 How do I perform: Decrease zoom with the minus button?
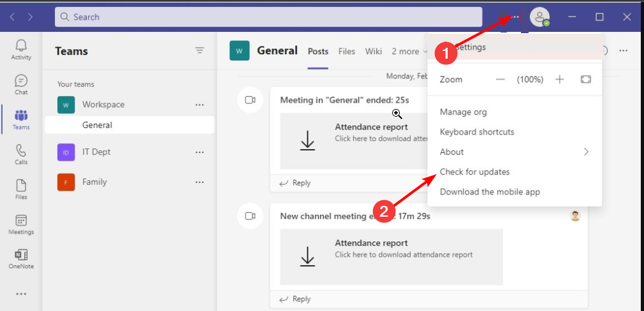pyautogui.click(x=501, y=79)
